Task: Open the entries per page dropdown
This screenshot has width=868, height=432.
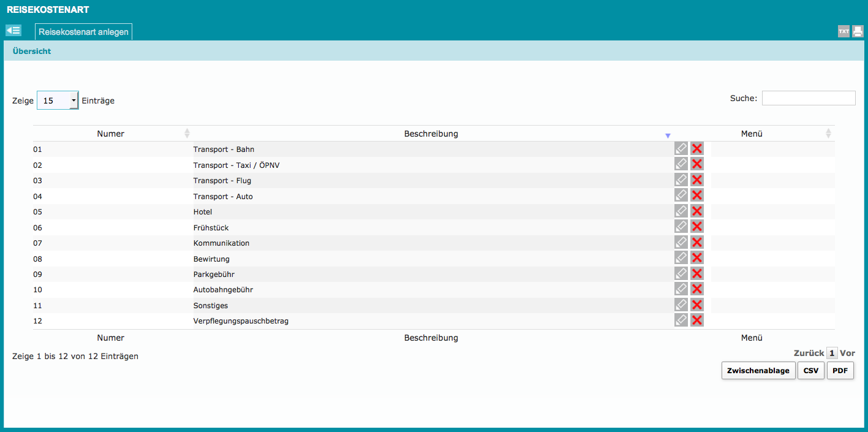Action: (58, 100)
